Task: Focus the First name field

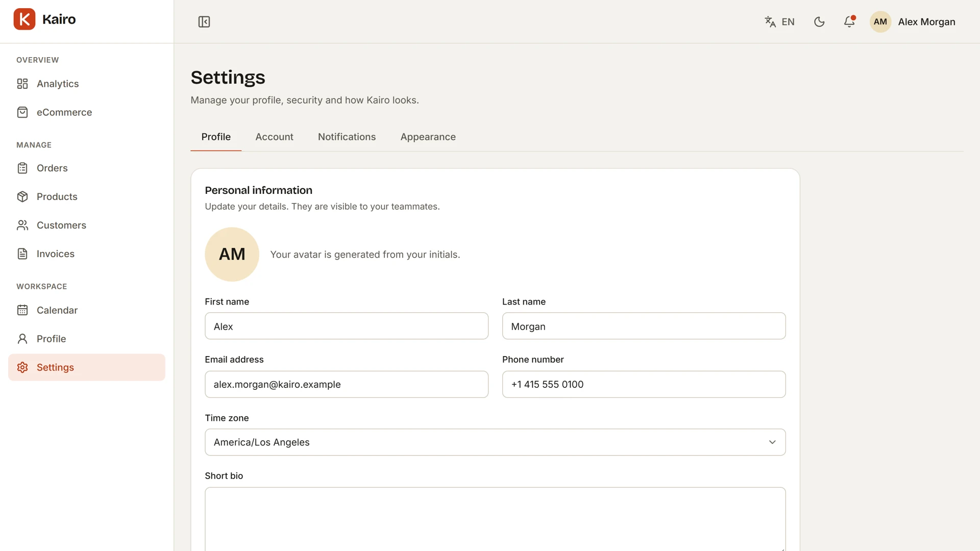Action: (347, 326)
